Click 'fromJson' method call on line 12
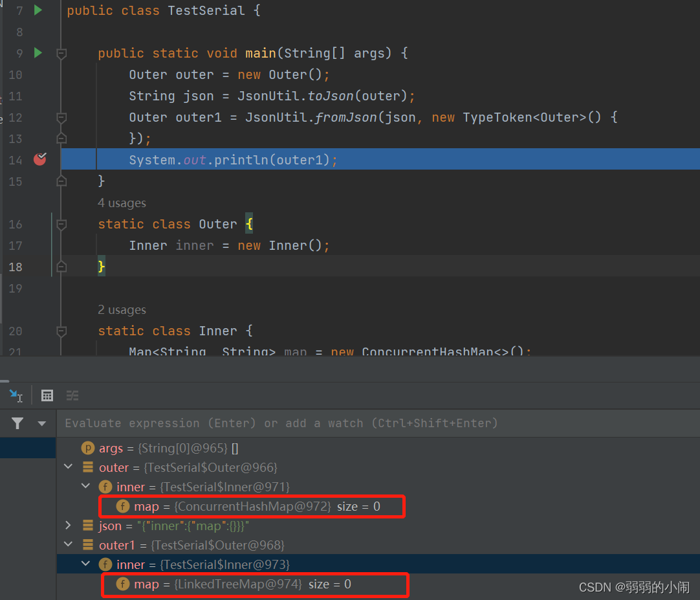Screen dimensions: 700x600 point(346,118)
